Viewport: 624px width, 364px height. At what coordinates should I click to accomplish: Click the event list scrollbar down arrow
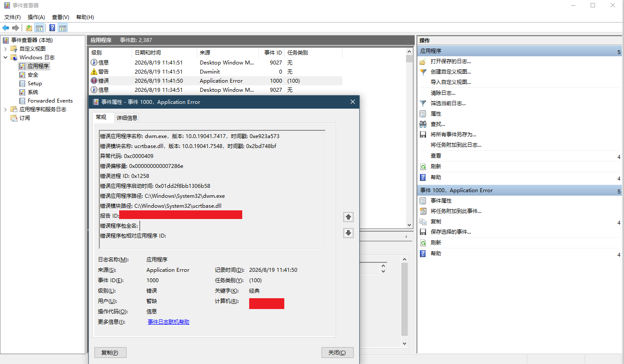tap(409, 225)
